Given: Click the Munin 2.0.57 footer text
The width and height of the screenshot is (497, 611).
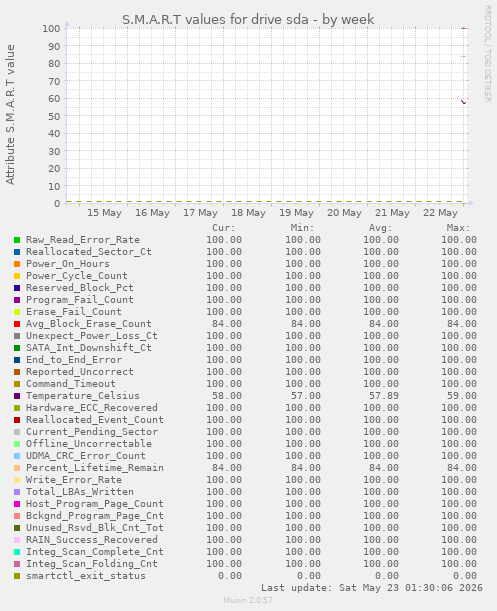Looking at the screenshot, I should point(248,600).
